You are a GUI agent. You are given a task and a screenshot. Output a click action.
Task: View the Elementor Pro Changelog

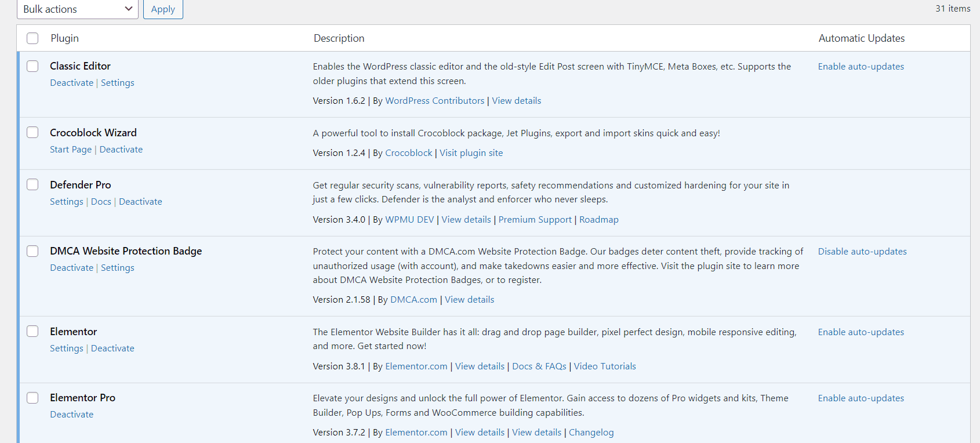(x=591, y=433)
